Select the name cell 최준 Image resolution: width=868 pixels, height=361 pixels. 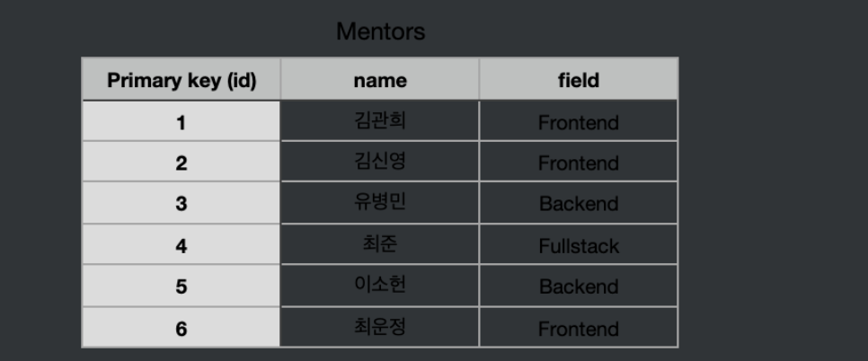click(380, 244)
